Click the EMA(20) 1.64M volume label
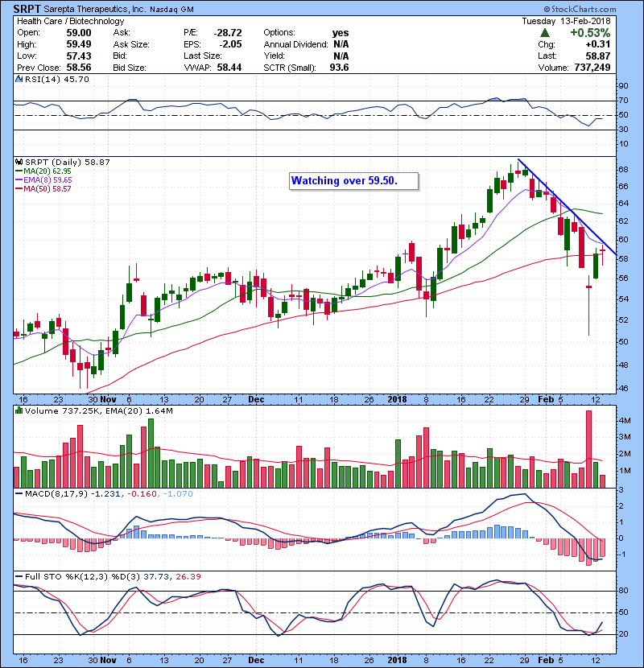The image size is (644, 668). pyautogui.click(x=138, y=411)
